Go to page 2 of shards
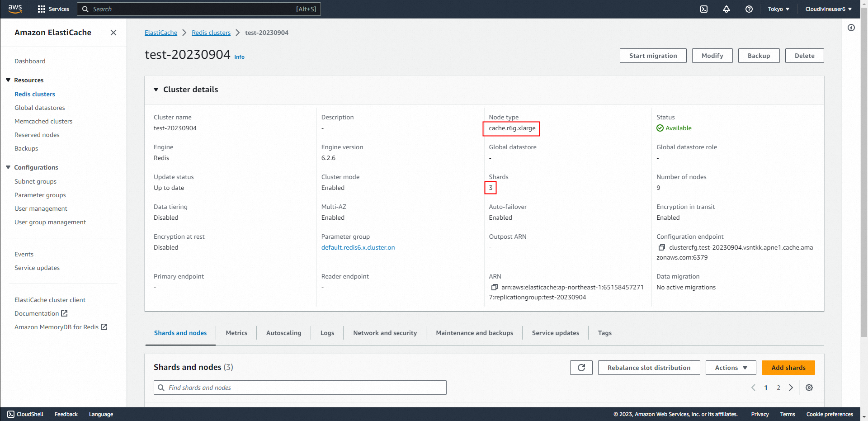The image size is (868, 421). coord(778,388)
